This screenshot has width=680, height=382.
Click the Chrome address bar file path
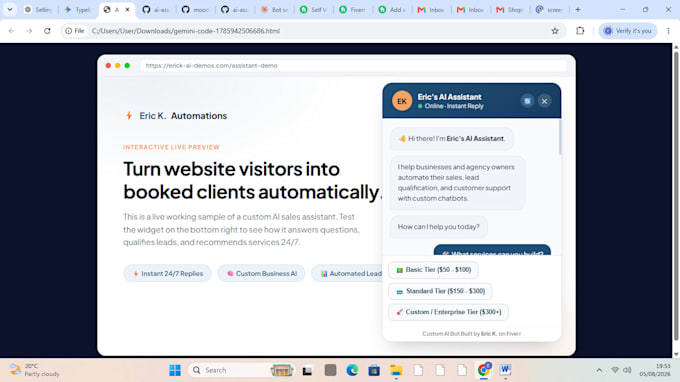(x=186, y=31)
